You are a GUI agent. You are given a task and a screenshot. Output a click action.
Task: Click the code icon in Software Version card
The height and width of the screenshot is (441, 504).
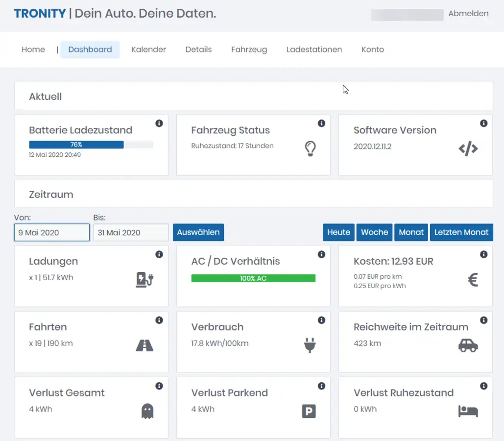tap(468, 149)
